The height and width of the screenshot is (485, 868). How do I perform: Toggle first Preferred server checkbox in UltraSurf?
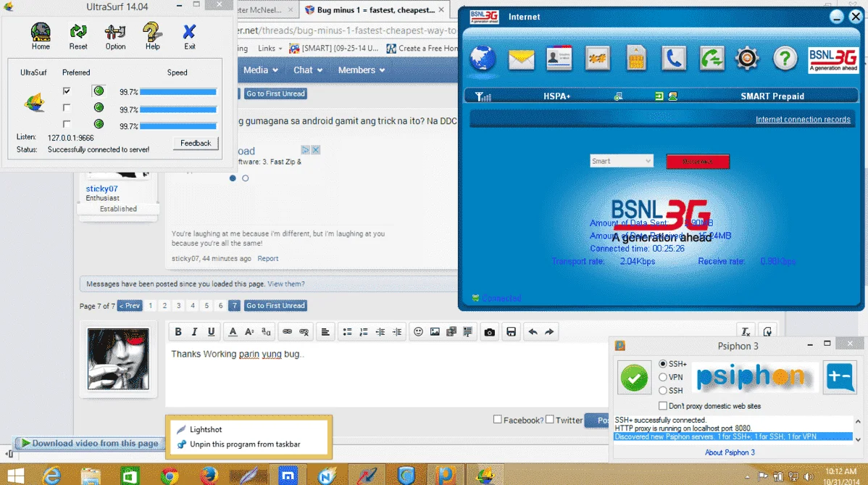(x=67, y=91)
